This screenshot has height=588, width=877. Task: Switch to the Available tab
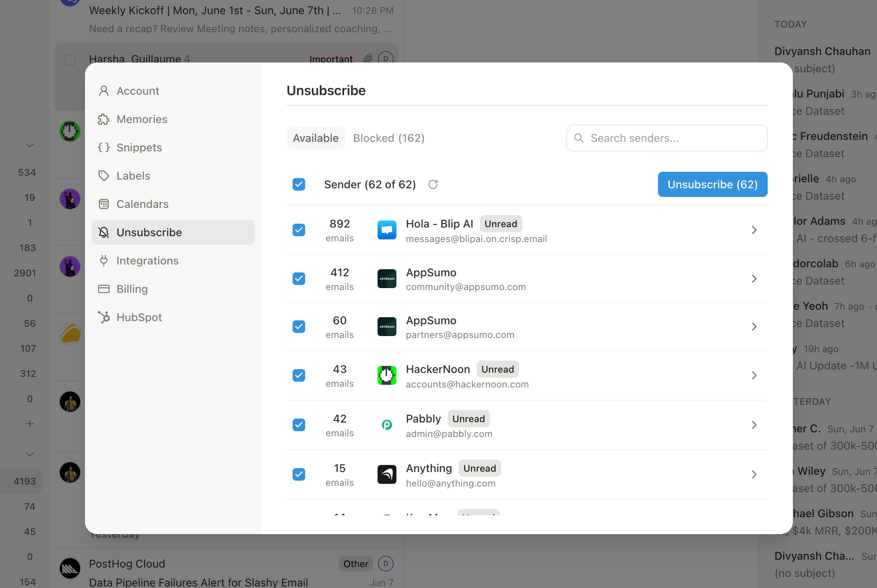tap(316, 138)
